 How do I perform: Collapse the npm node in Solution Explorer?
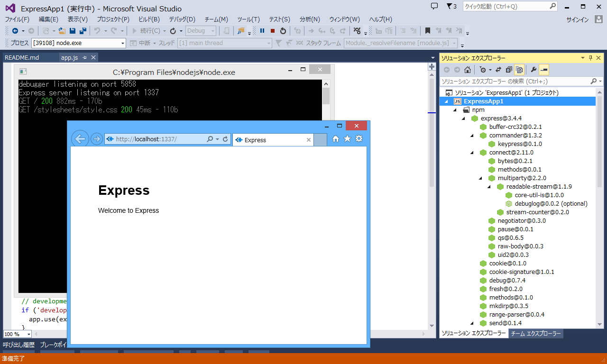point(455,109)
